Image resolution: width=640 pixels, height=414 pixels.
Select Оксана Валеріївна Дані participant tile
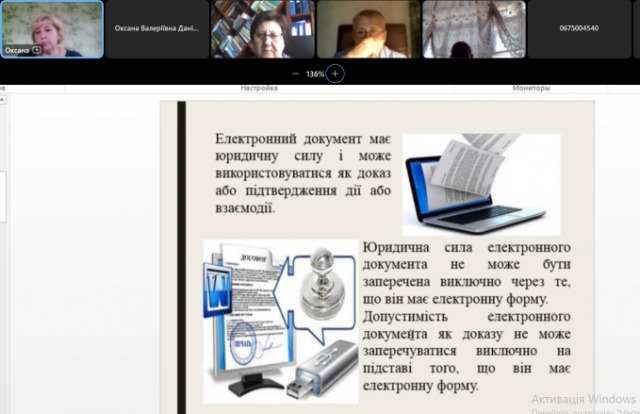tap(157, 29)
